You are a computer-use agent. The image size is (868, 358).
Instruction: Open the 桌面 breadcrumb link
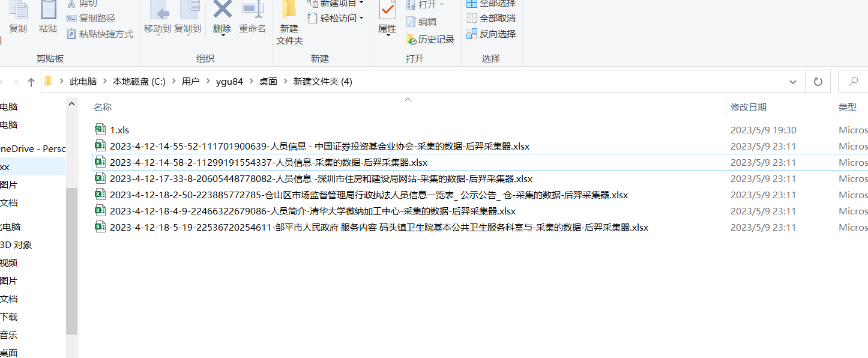pos(268,81)
